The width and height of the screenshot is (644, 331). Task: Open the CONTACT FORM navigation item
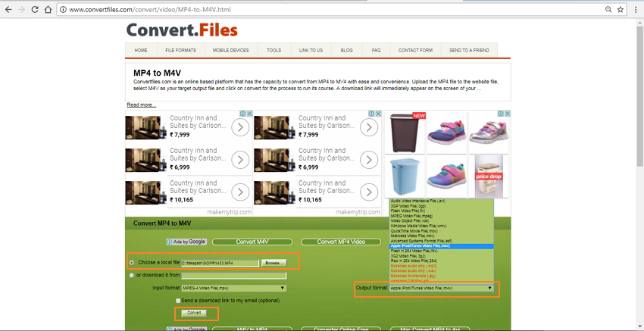click(x=415, y=50)
